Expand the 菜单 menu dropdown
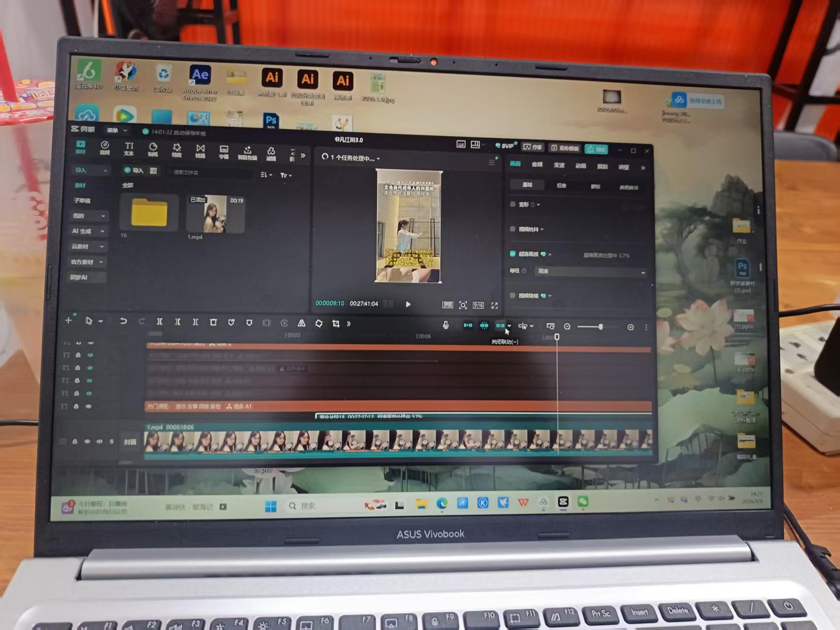 pos(117,131)
